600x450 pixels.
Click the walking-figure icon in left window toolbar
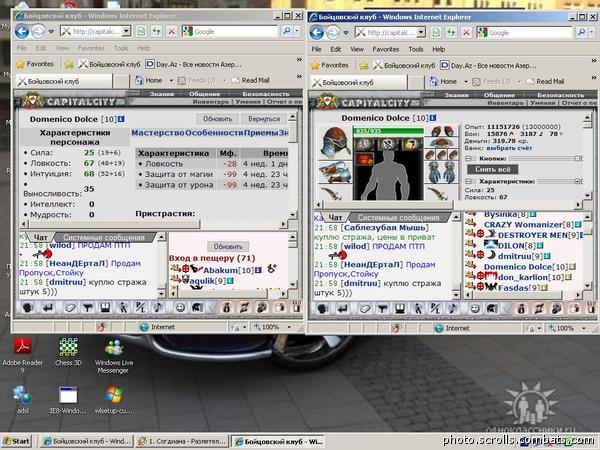coord(123,308)
